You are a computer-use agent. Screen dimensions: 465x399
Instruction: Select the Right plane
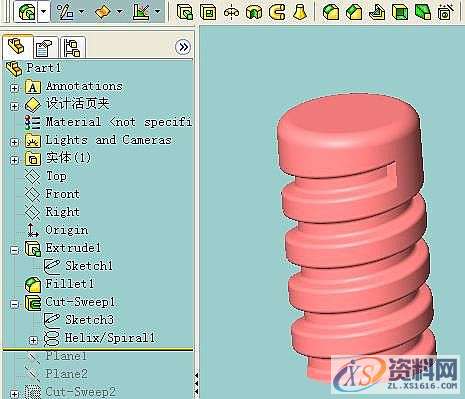pyautogui.click(x=63, y=212)
